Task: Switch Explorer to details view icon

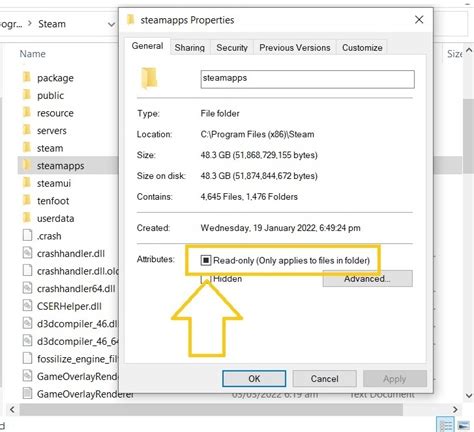Action: pos(446,425)
